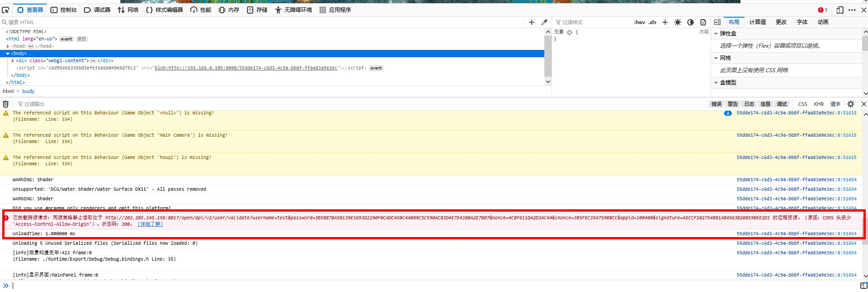Activate the element picker tool
The height and width of the screenshot is (292, 868).
tap(5, 10)
